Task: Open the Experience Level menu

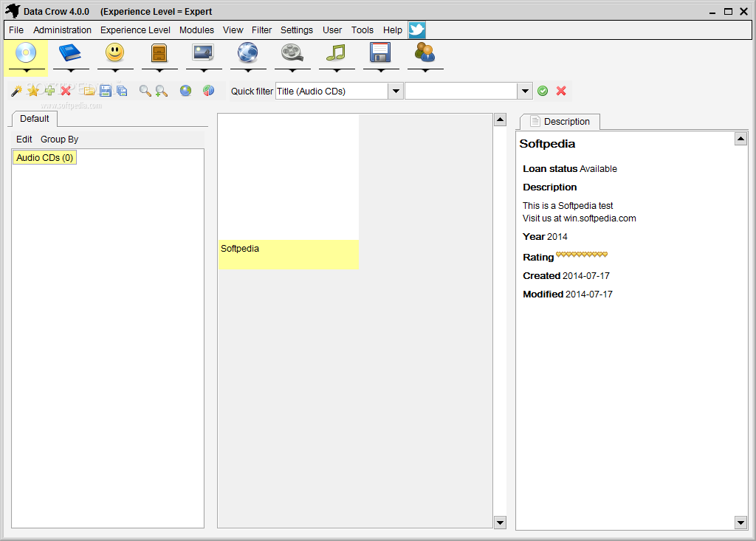Action: [x=136, y=30]
